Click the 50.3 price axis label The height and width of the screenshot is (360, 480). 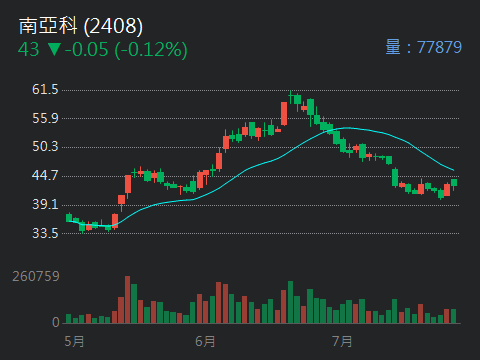point(45,147)
